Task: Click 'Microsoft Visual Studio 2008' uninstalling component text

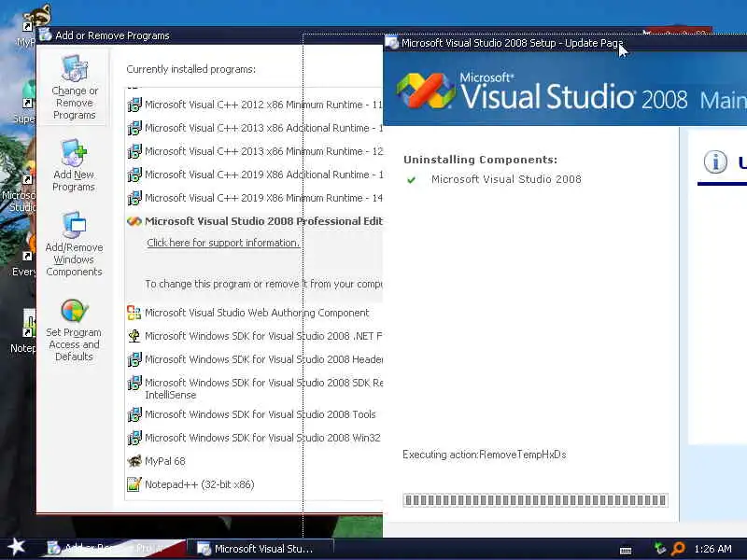Action: [x=506, y=179]
